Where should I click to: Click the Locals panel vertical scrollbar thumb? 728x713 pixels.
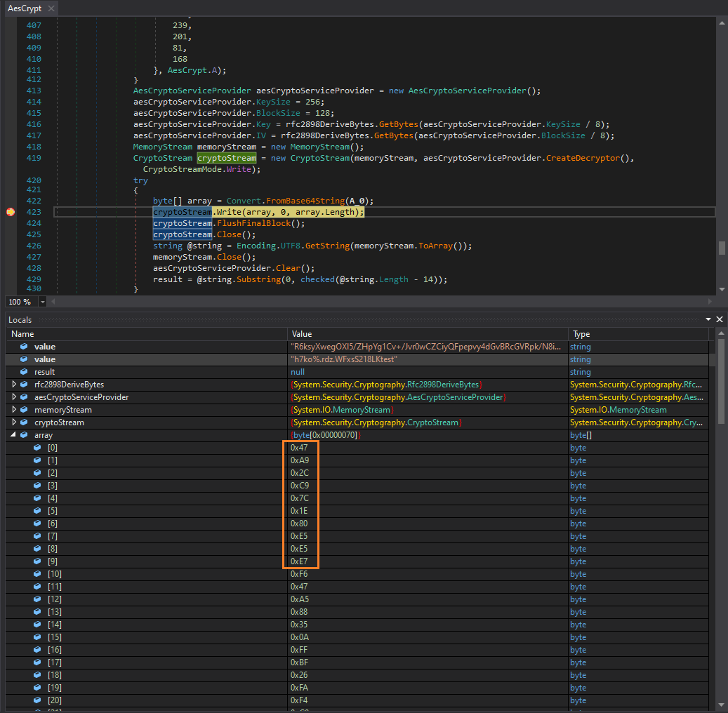point(721,381)
